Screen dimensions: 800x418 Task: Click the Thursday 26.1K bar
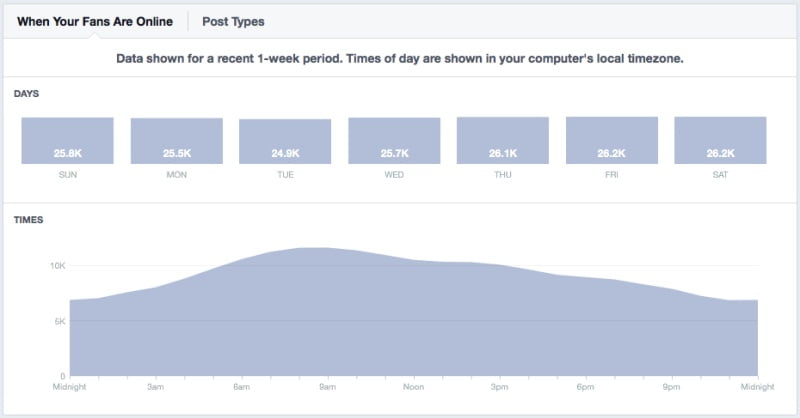[x=503, y=140]
